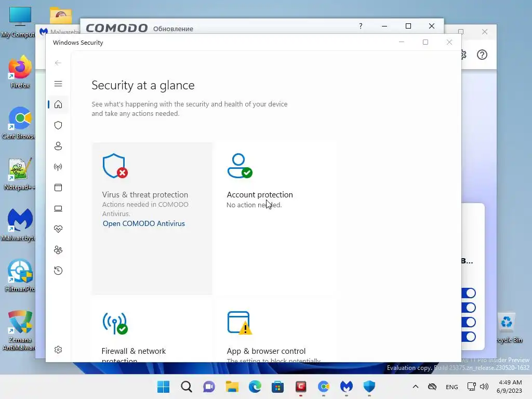Launch Microsoft Edge from the taskbar
Screen dimensions: 532x399
(255, 387)
